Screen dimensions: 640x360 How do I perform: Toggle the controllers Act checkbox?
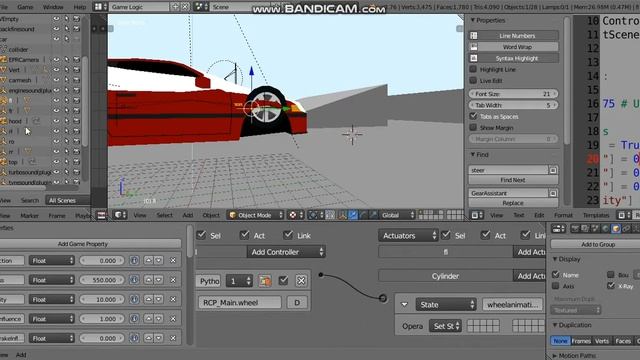pyautogui.click(x=244, y=235)
